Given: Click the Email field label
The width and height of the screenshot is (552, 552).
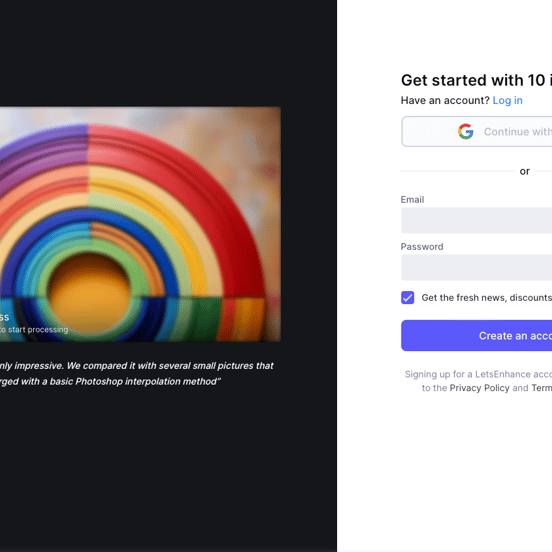Looking at the screenshot, I should pyautogui.click(x=412, y=200).
